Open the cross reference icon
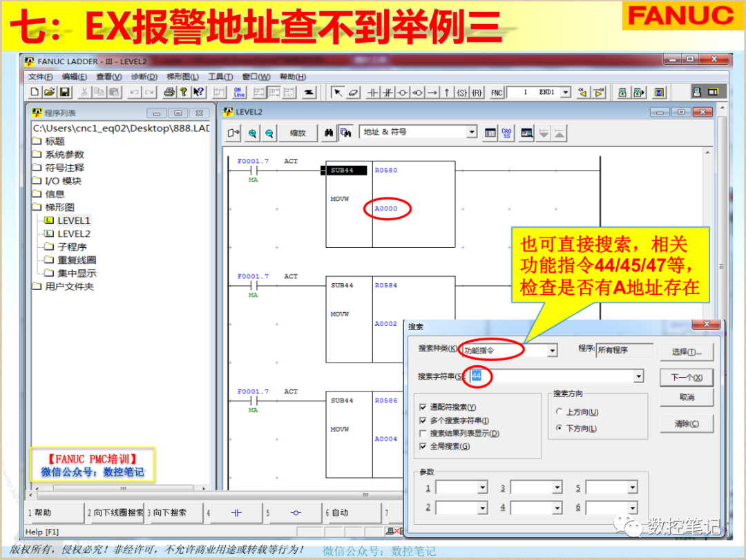This screenshot has height=560, width=746. click(506, 132)
